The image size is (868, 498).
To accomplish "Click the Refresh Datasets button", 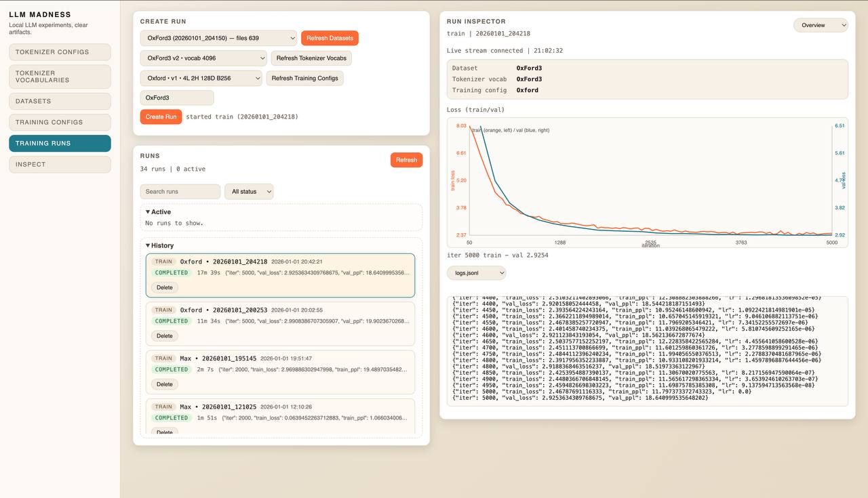I will click(x=330, y=38).
